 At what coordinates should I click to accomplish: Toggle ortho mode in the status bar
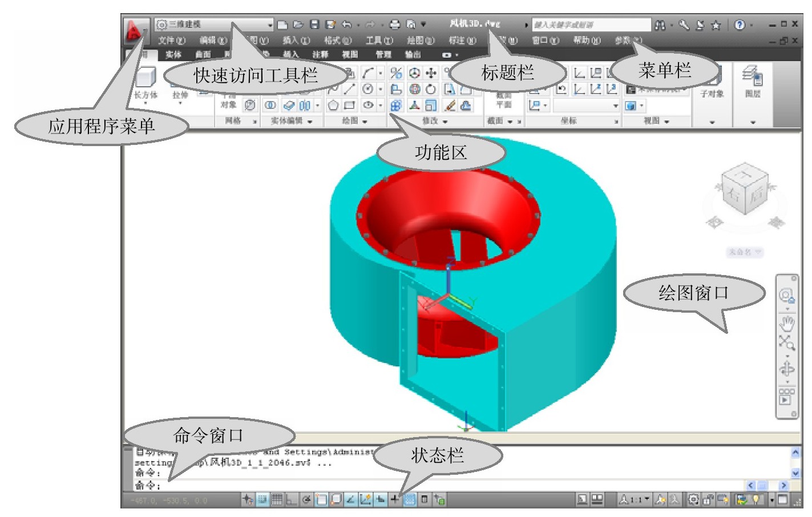point(291,500)
